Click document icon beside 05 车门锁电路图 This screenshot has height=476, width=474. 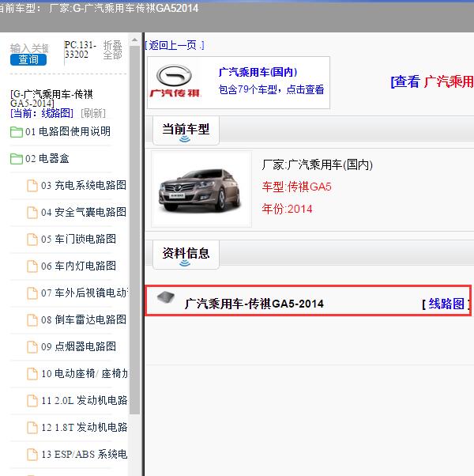(32, 240)
